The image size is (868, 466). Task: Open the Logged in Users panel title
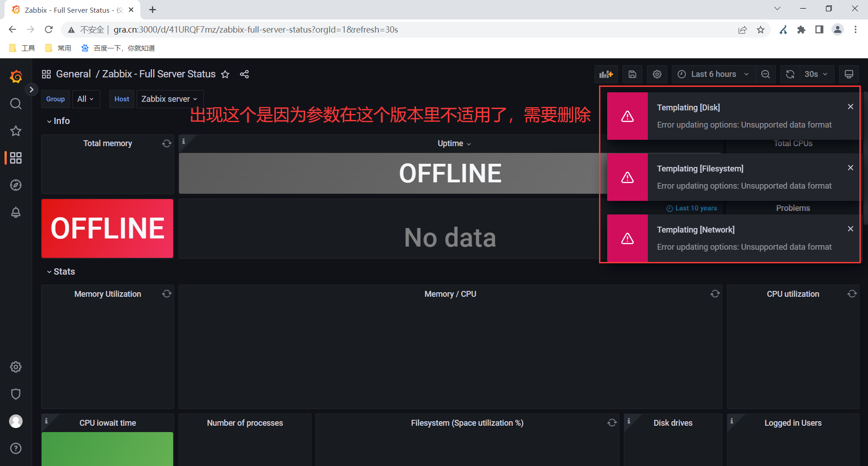[793, 423]
